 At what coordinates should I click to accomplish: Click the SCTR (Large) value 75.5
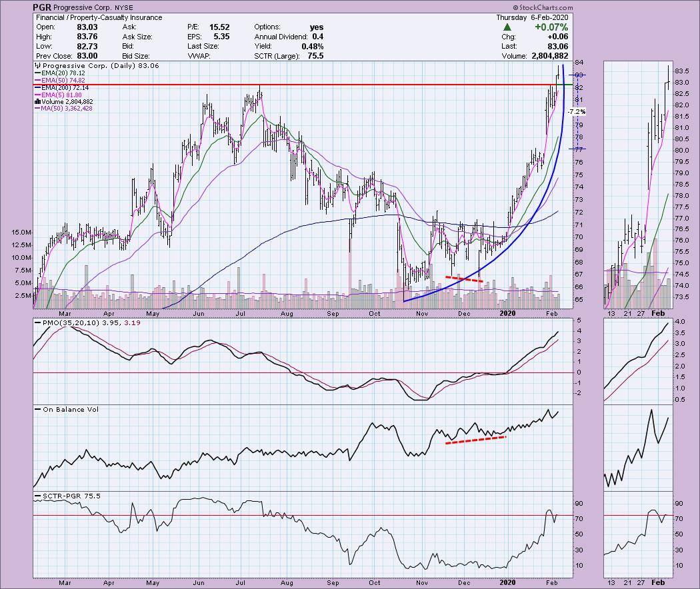[315, 56]
